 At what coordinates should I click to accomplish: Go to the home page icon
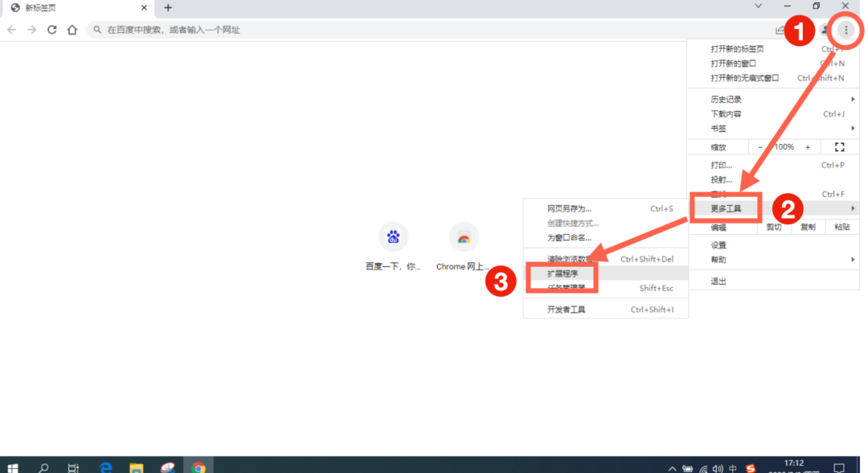72,30
